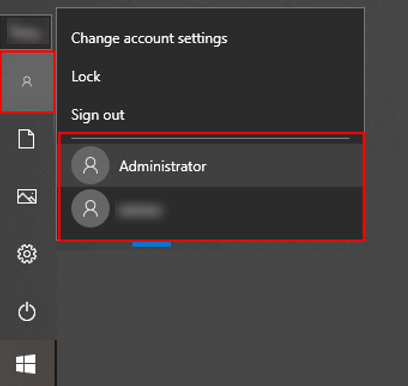
Task: Select Change account settings
Action: point(149,39)
